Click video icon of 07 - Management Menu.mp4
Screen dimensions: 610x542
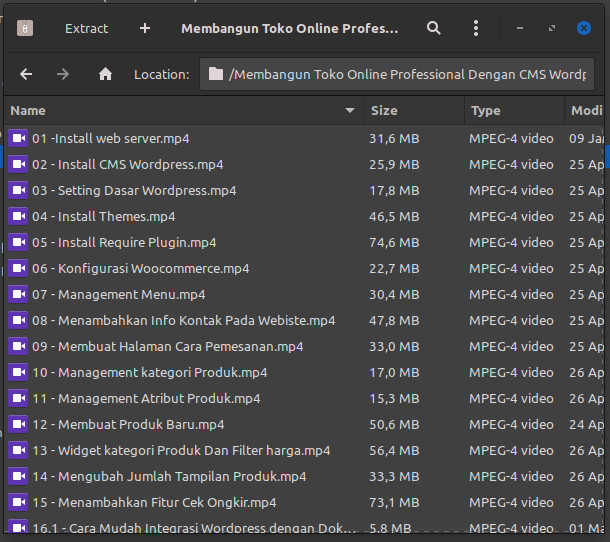coord(18,294)
